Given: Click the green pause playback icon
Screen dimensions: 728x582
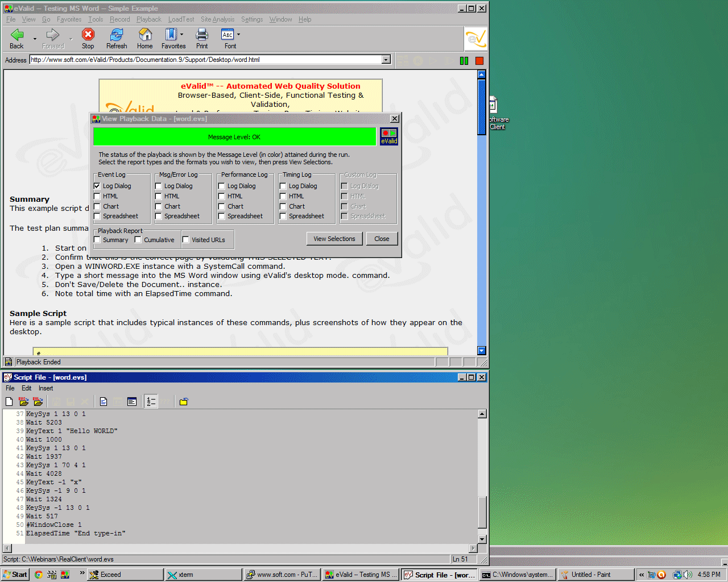Looking at the screenshot, I should coord(464,61).
